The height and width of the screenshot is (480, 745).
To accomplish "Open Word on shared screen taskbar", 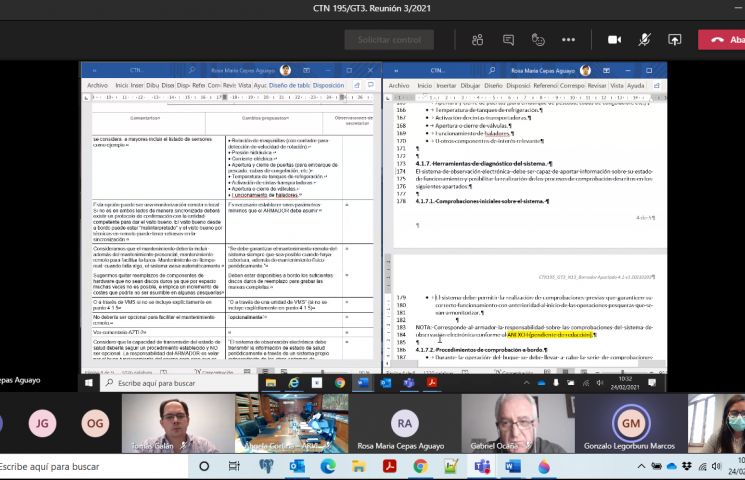I will tap(363, 383).
